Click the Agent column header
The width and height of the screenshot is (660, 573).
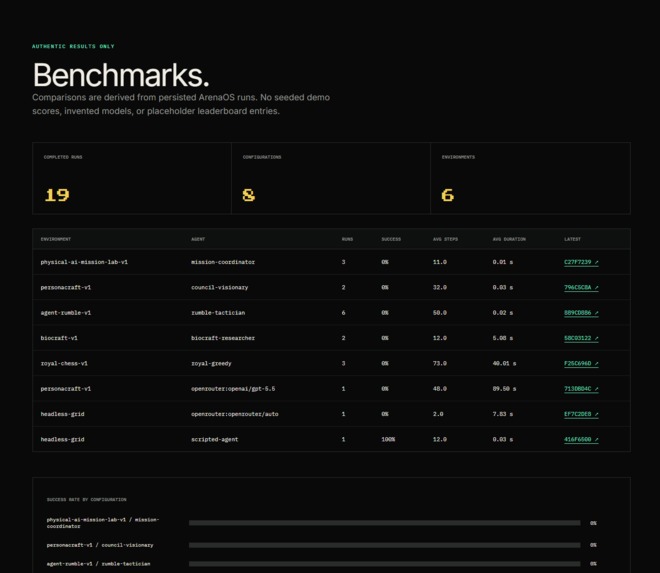(x=198, y=239)
